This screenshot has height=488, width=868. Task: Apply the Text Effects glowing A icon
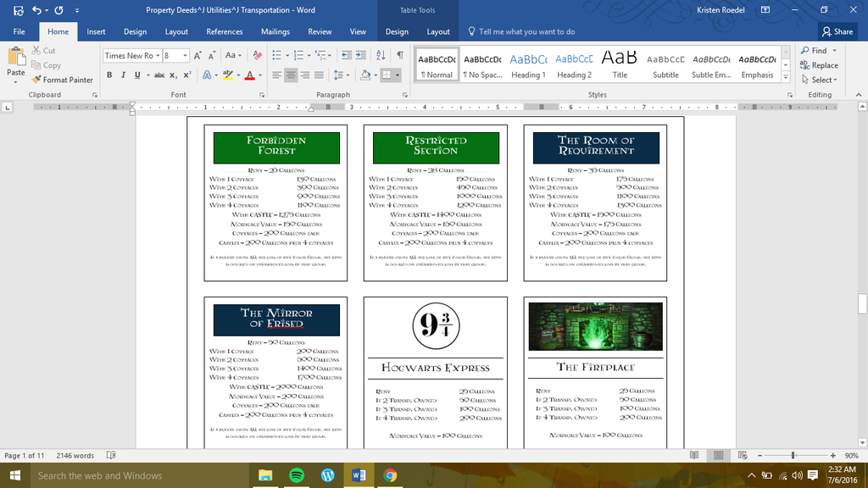point(207,75)
